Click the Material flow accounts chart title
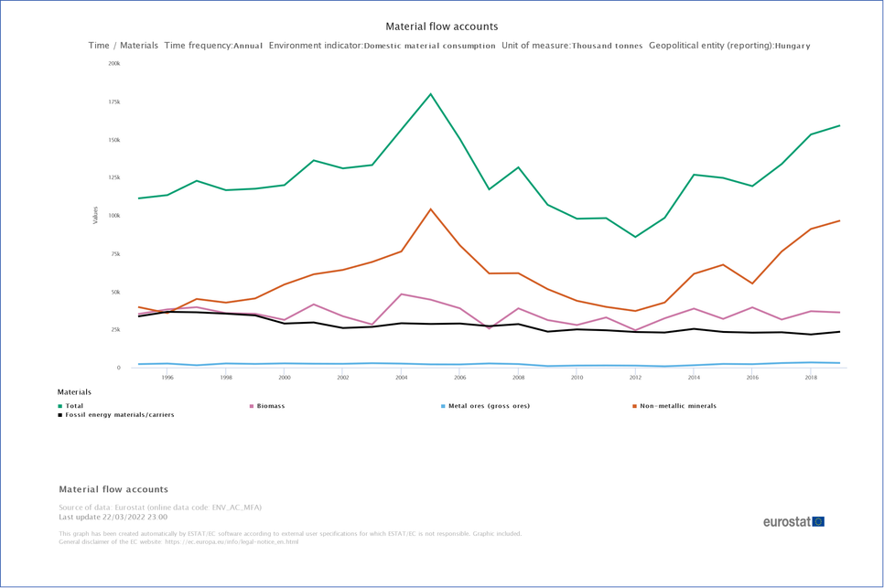Image resolution: width=884 pixels, height=588 pixels. point(442,27)
